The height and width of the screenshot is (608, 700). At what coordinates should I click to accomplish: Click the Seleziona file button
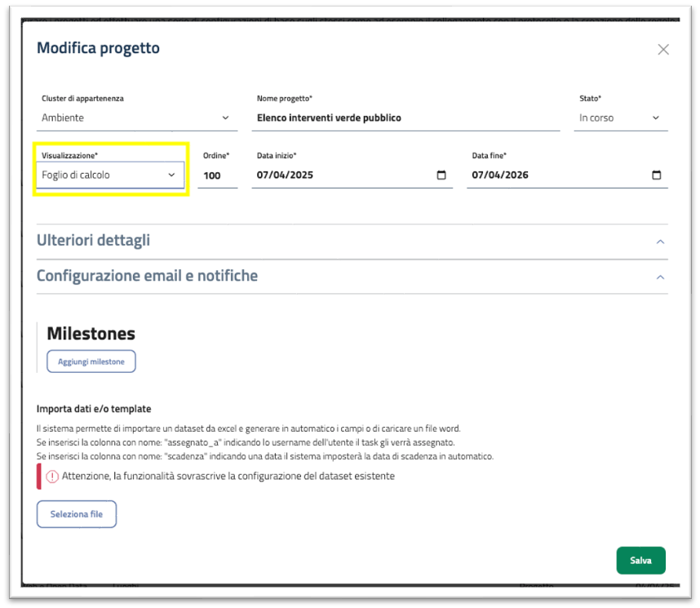pyautogui.click(x=76, y=514)
